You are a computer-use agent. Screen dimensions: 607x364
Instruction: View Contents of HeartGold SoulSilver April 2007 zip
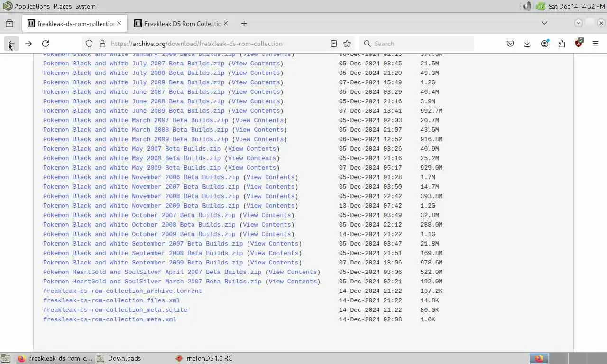pos(293,272)
